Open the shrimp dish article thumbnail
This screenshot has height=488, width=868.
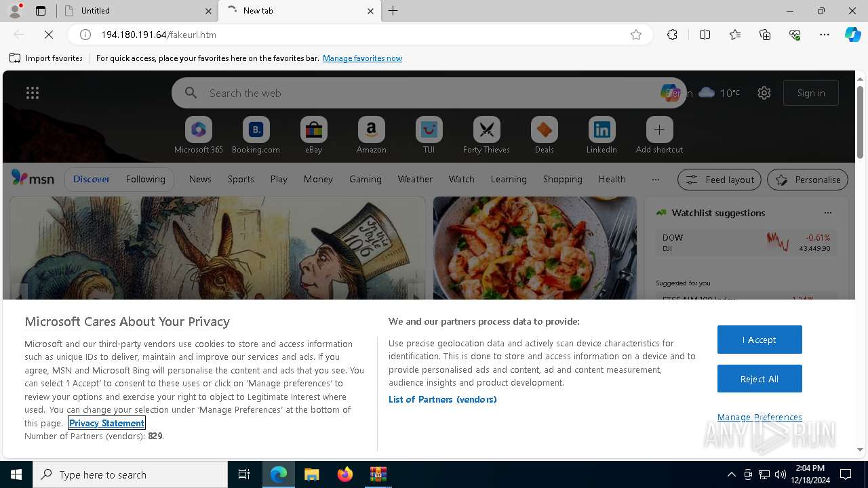[535, 248]
